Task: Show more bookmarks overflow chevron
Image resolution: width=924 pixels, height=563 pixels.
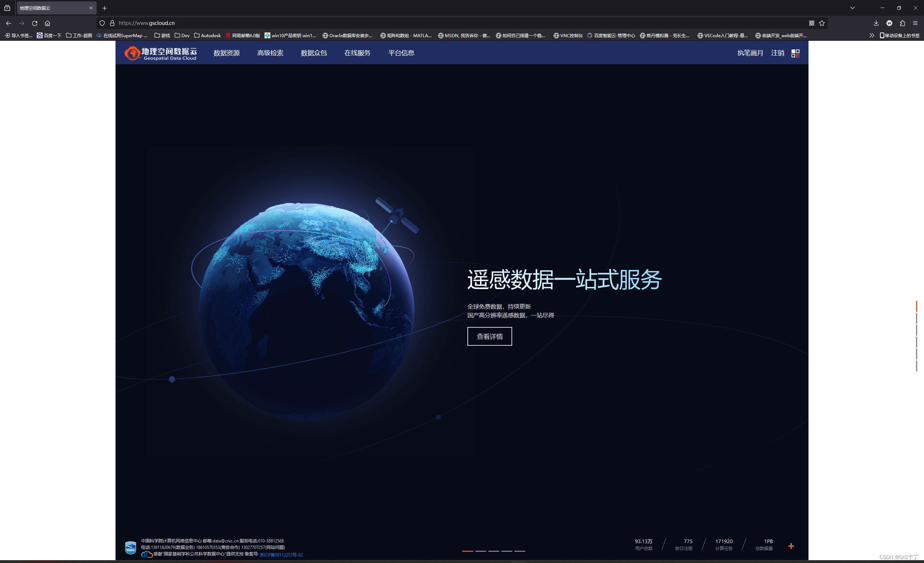Action: coord(872,36)
